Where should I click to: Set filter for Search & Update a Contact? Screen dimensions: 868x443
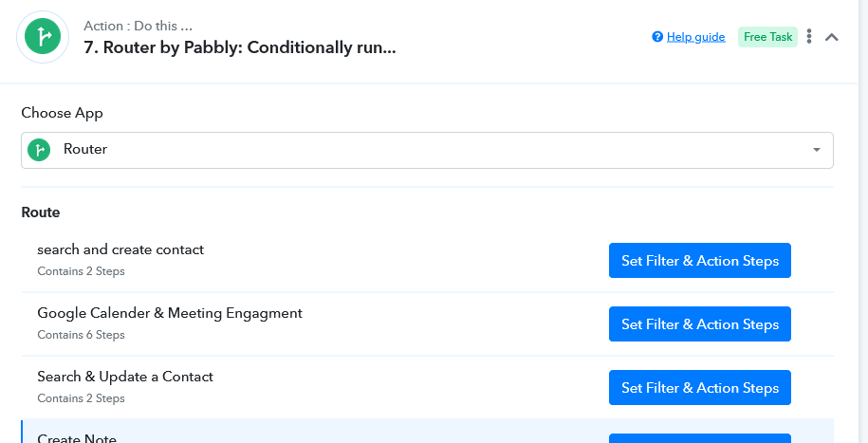tap(700, 388)
